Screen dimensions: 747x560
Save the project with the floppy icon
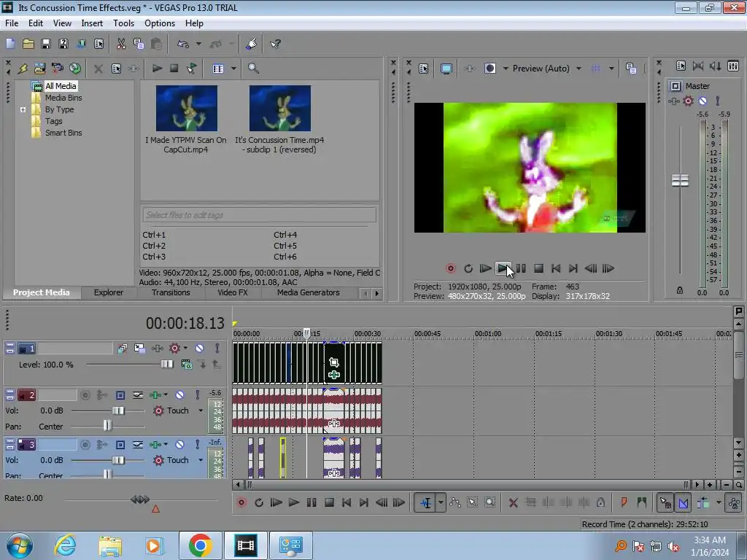coord(46,44)
